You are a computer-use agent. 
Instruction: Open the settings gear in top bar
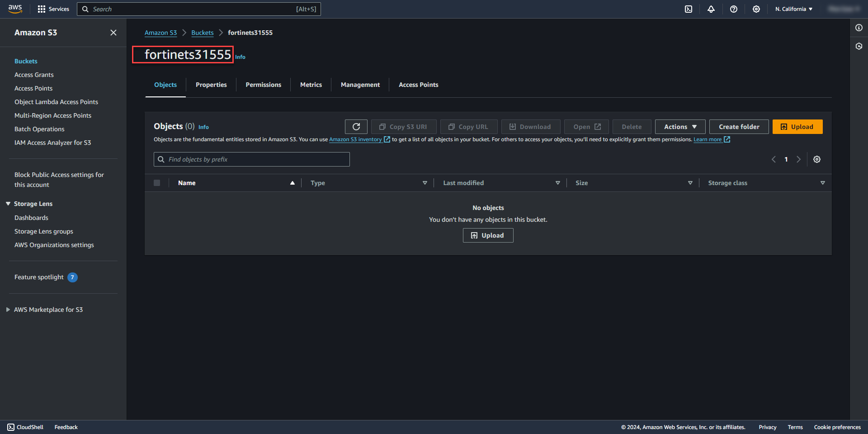756,9
